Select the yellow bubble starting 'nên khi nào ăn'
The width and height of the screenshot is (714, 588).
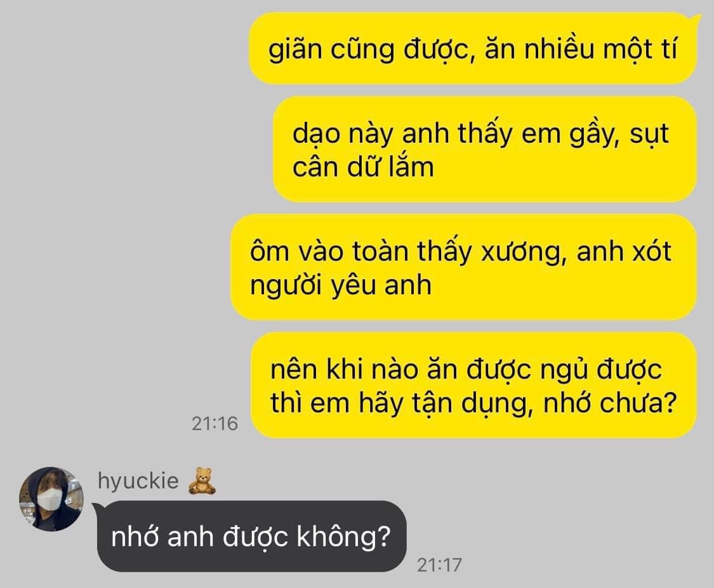[474, 385]
